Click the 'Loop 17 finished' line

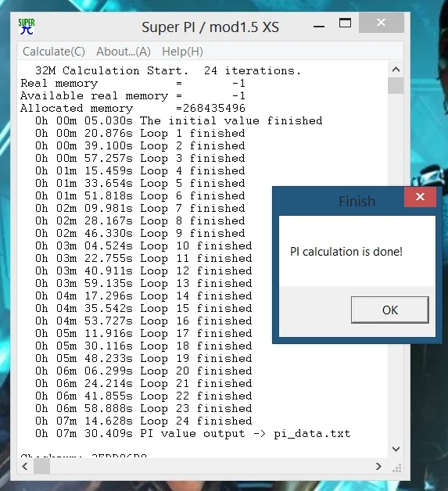143,334
